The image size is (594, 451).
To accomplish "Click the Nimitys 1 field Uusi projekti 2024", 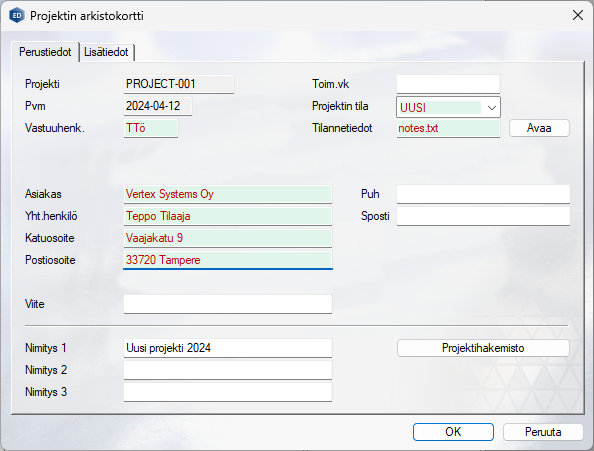I will coord(228,348).
